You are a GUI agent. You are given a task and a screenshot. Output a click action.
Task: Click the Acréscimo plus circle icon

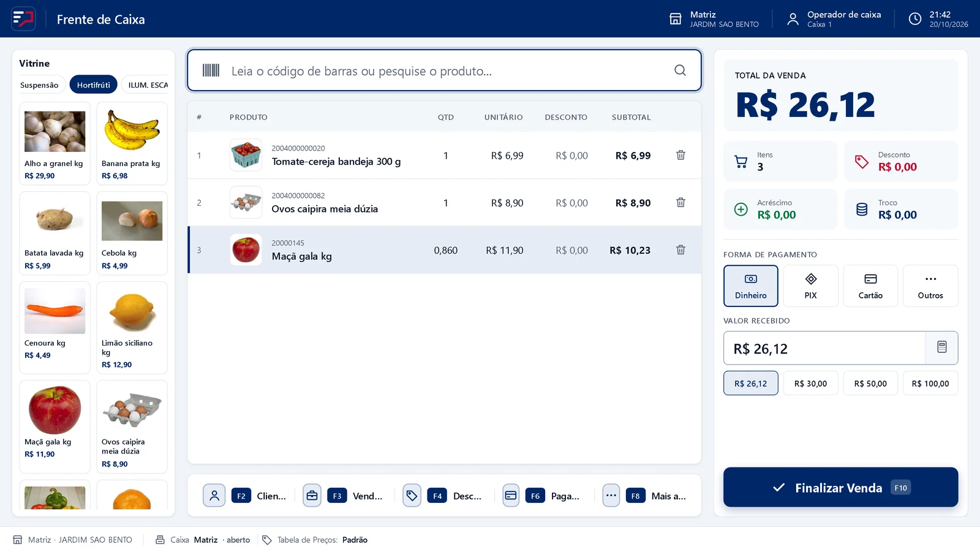741,210
